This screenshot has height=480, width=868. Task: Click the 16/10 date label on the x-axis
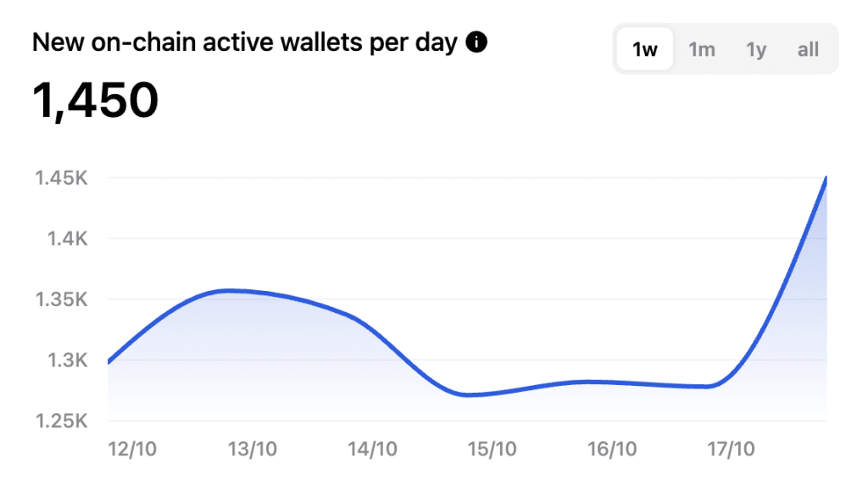pyautogui.click(x=612, y=449)
